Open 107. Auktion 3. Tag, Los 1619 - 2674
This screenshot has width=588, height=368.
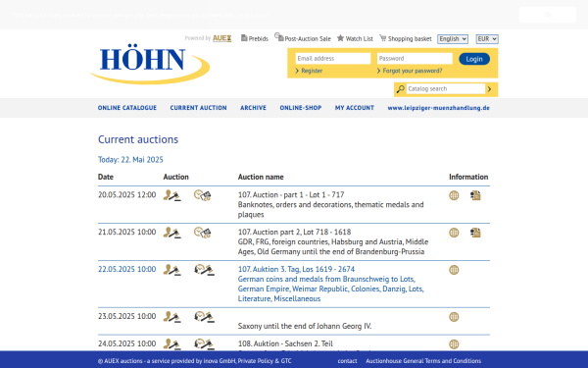pyautogui.click(x=296, y=269)
